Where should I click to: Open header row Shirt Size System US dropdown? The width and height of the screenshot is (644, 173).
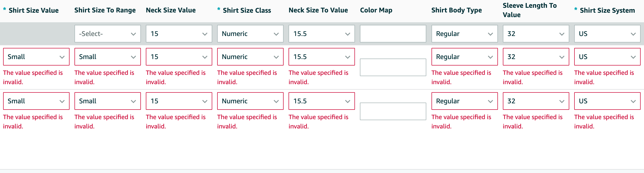[607, 34]
